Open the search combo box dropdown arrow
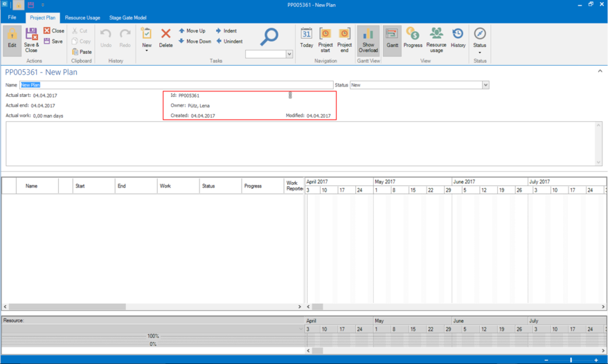Image resolution: width=608 pixels, height=364 pixels. (289, 54)
